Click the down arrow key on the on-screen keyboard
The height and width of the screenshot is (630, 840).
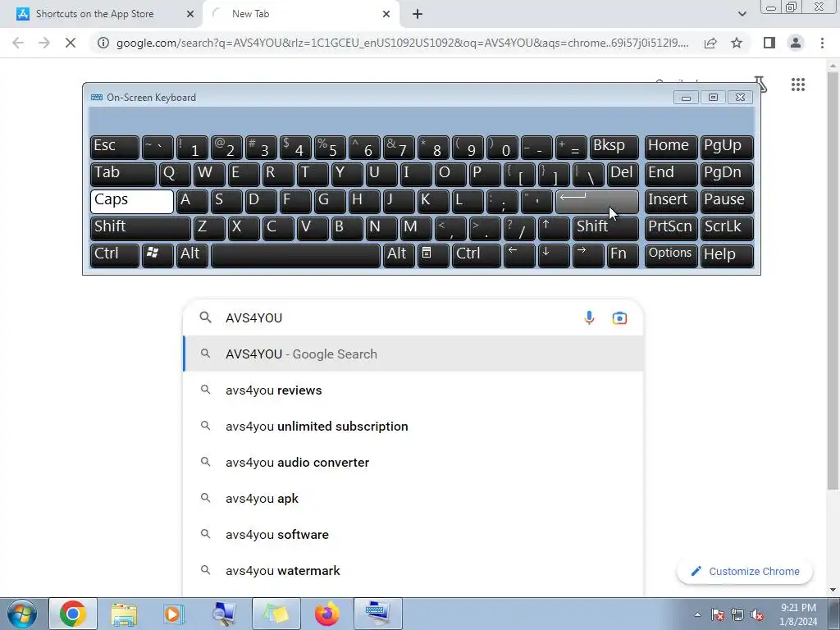point(553,254)
